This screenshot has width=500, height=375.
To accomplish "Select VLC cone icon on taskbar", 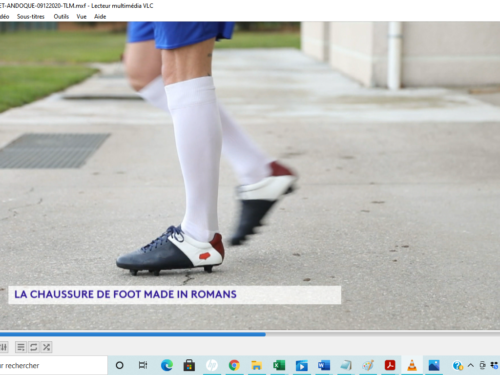I will [x=412, y=365].
